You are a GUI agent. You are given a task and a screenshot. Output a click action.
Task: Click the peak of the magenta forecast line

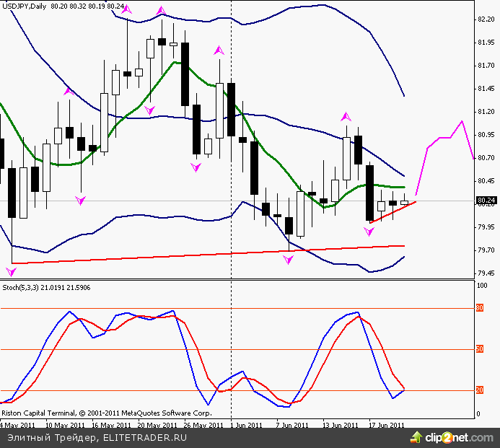[461, 121]
